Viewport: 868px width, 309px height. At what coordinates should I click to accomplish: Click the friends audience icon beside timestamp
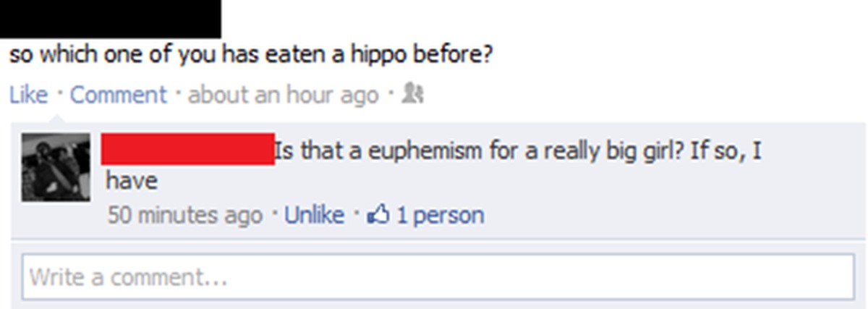pyautogui.click(x=414, y=95)
